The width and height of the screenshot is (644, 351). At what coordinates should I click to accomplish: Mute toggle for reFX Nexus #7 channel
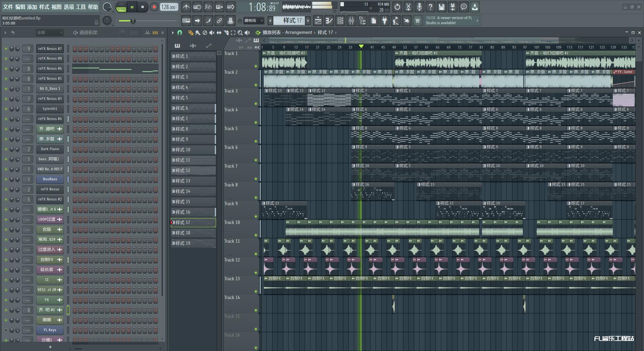tap(6, 49)
